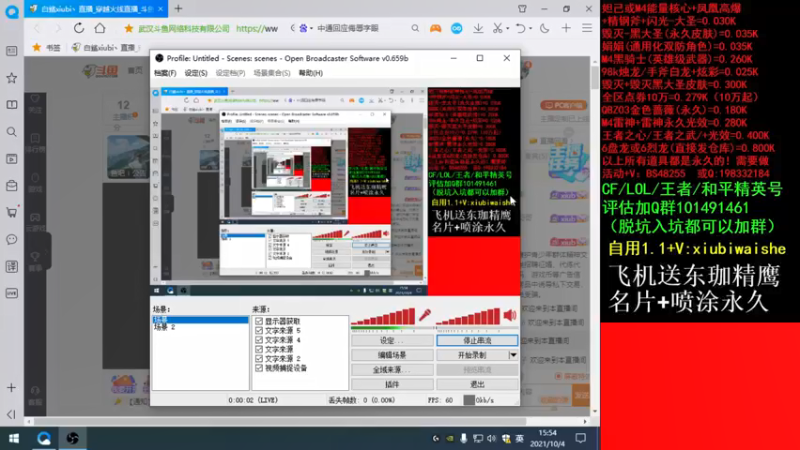The width and height of the screenshot is (800, 450).
Task: Open OBS 设定(S) menu
Action: [196, 73]
